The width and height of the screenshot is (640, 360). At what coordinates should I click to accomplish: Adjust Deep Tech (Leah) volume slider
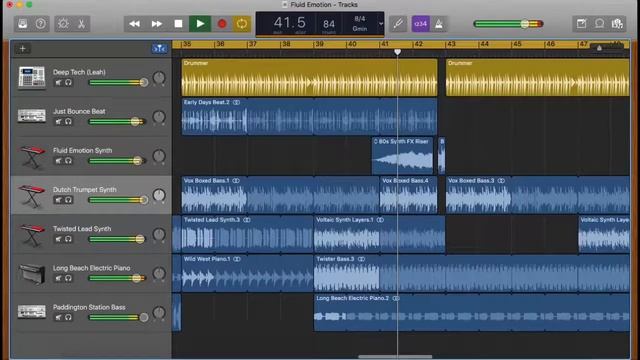tap(118, 82)
